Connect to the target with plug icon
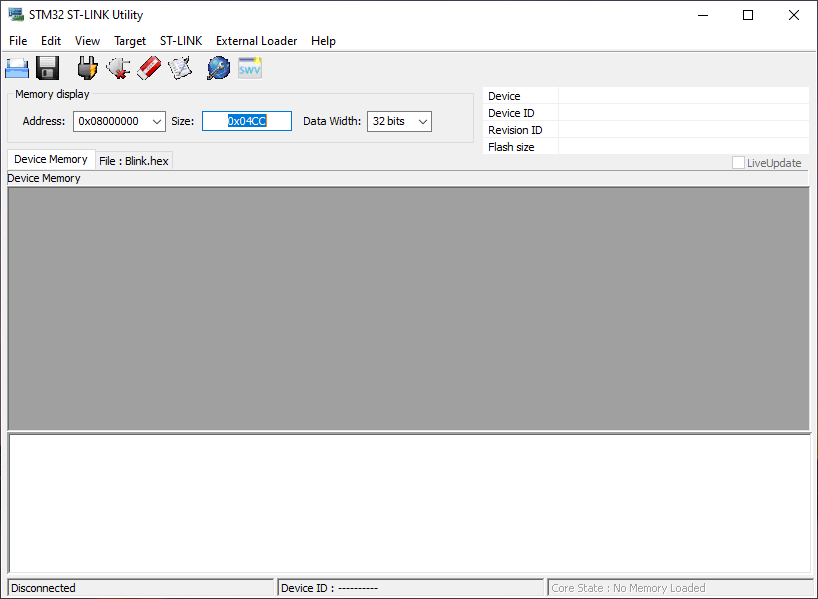This screenshot has width=818, height=599. [87, 68]
